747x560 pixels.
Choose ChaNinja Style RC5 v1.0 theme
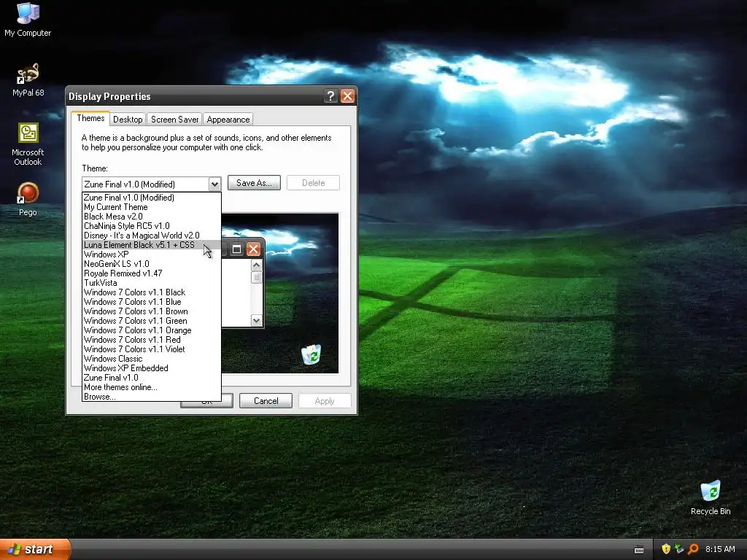[152, 226]
